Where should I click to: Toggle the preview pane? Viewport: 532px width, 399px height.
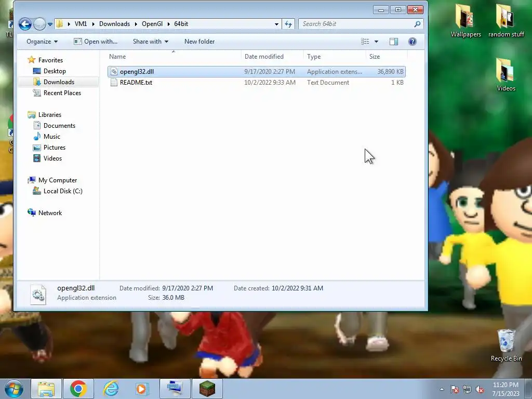394,42
